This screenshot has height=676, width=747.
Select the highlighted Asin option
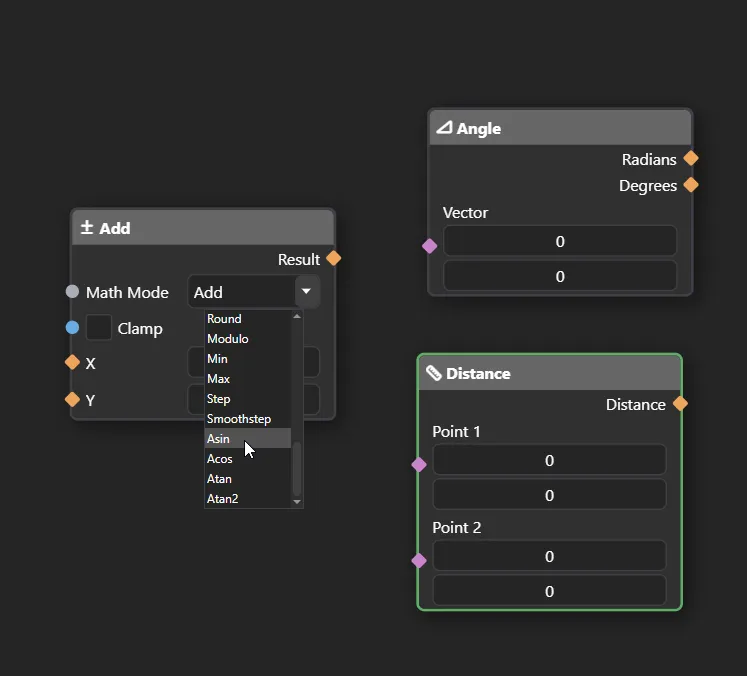248,438
